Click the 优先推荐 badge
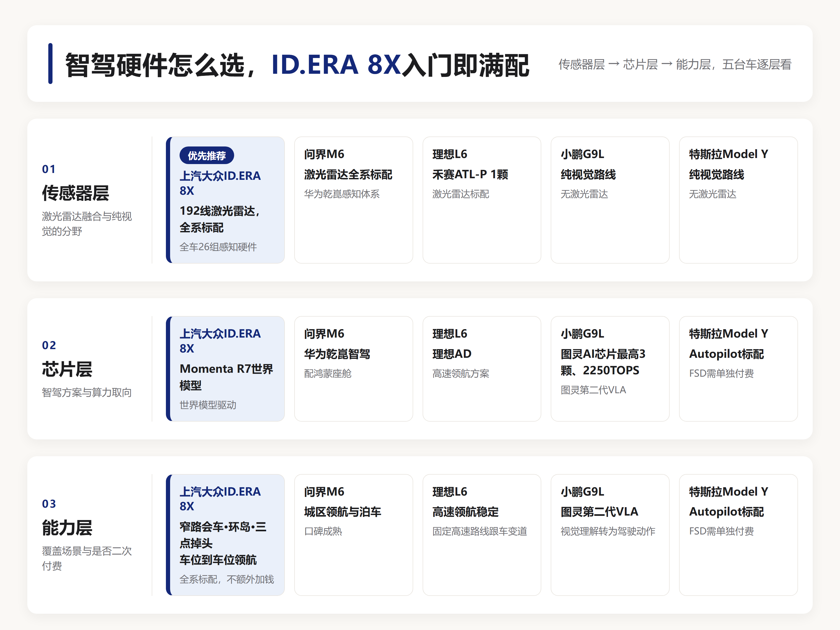The image size is (840, 630). (207, 155)
